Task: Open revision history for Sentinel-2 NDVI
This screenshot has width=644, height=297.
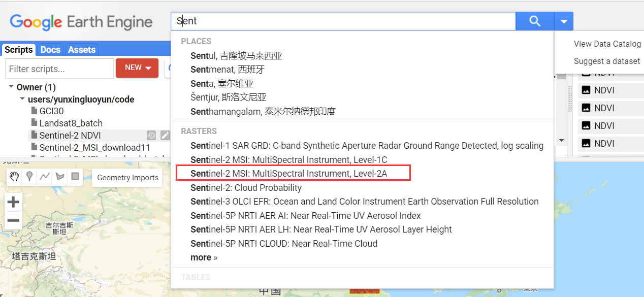Action: tap(151, 136)
